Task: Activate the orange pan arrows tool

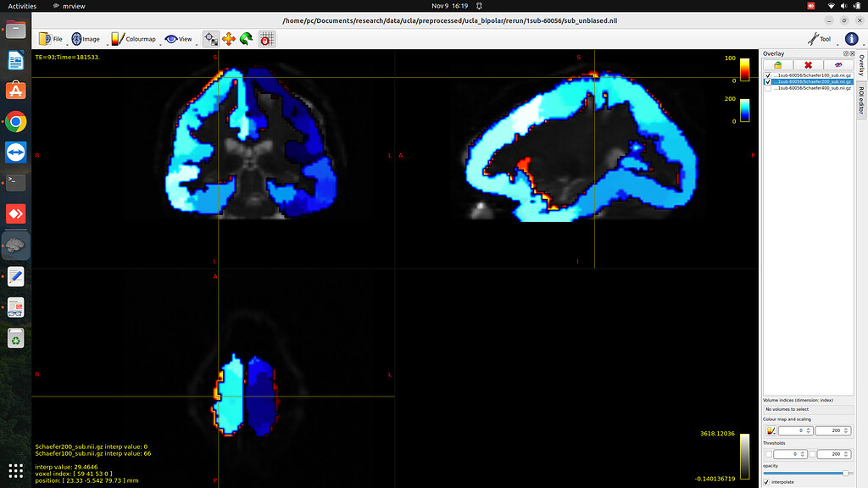Action: tap(228, 39)
